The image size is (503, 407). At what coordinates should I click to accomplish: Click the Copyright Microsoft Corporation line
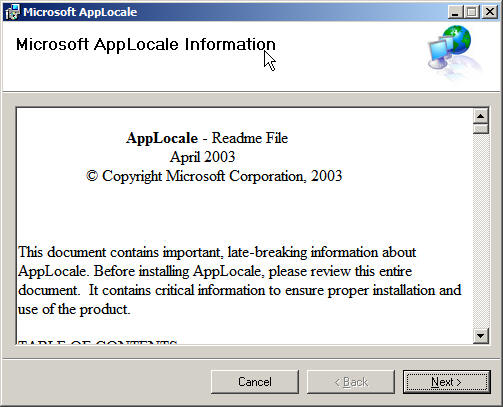[x=214, y=176]
